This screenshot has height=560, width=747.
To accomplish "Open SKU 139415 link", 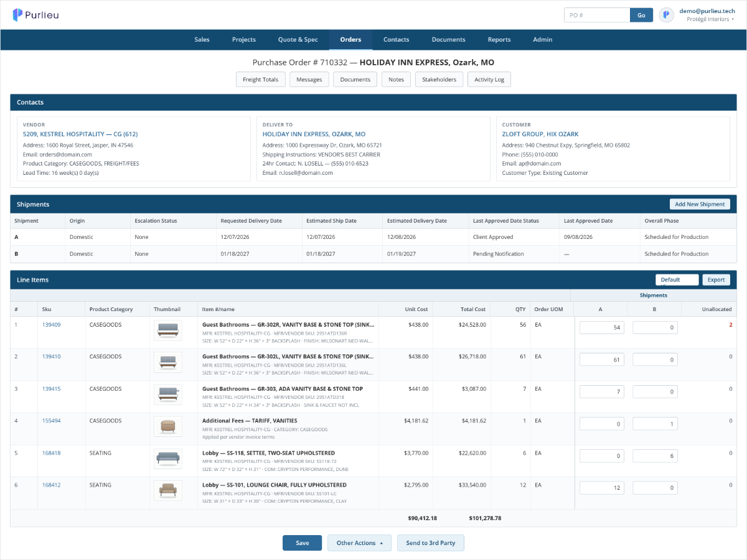I will pyautogui.click(x=51, y=389).
